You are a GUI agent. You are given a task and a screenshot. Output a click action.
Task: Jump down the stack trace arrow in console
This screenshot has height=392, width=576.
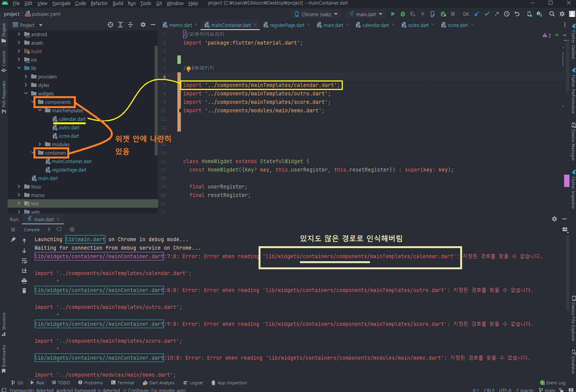click(24, 251)
